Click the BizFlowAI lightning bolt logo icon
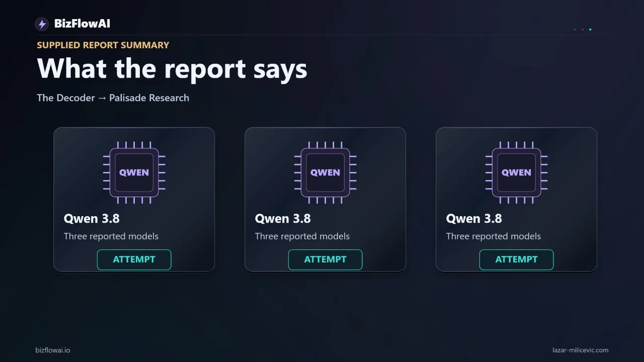644x362 pixels. (x=42, y=24)
